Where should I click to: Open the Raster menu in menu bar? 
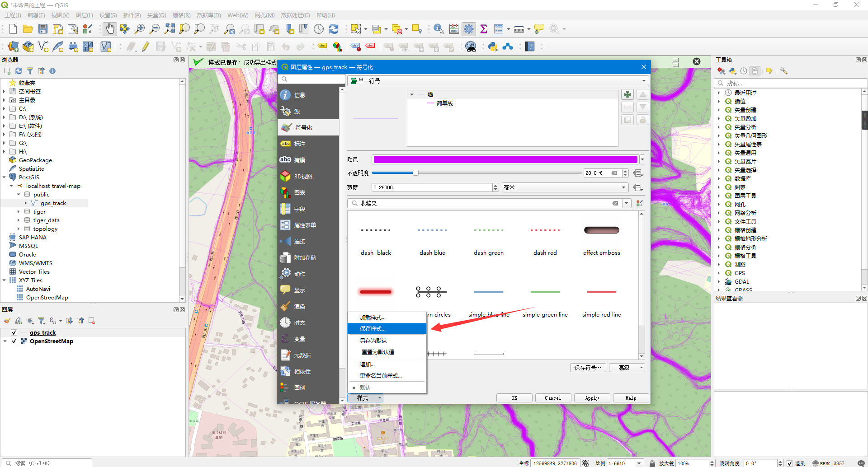[181, 15]
